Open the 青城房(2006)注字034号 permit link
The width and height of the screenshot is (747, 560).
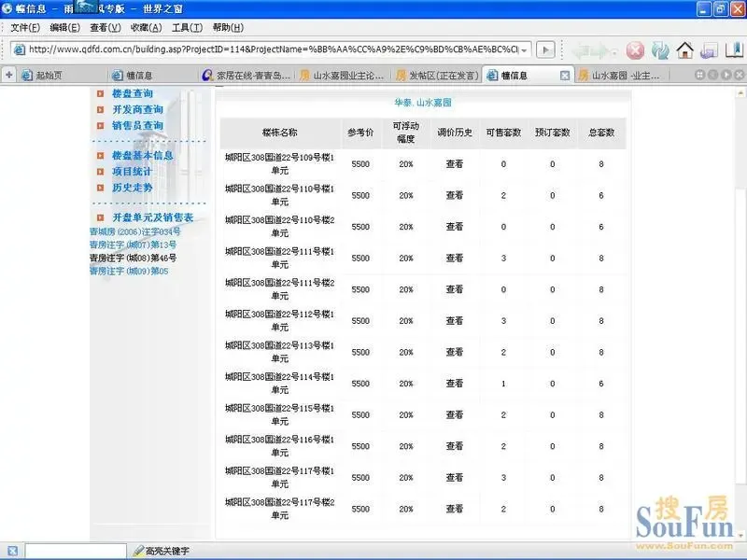(x=135, y=231)
